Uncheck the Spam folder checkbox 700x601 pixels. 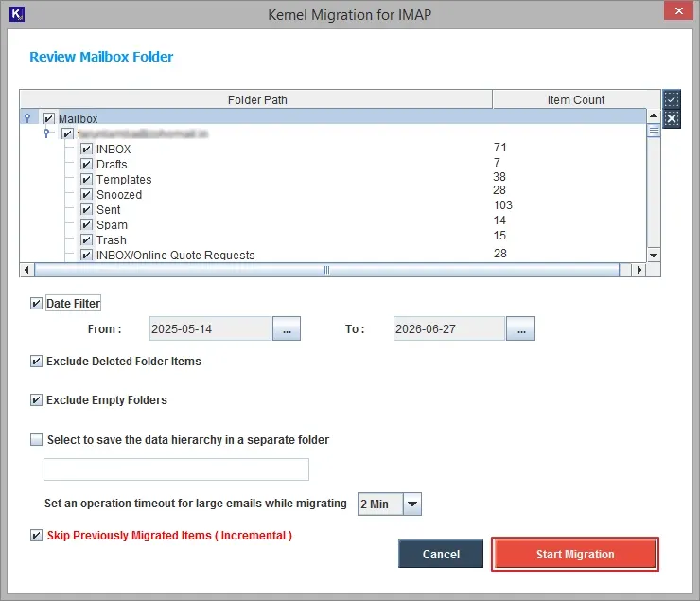[86, 224]
